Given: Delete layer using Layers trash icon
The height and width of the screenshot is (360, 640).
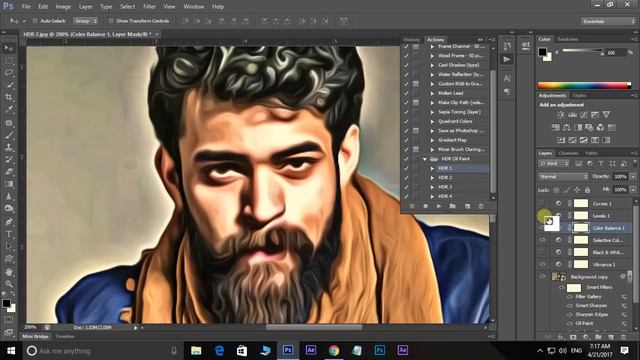Looking at the screenshot, I should 623,337.
